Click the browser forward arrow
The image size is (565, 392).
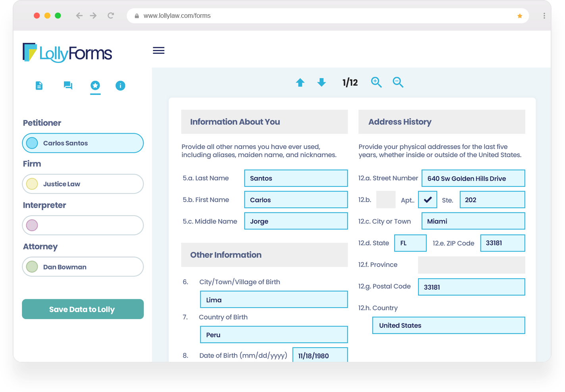click(x=93, y=15)
